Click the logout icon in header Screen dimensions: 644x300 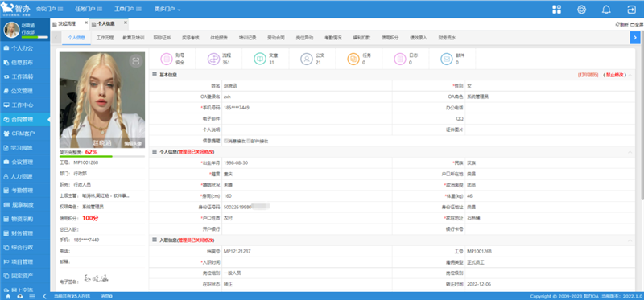click(x=631, y=10)
